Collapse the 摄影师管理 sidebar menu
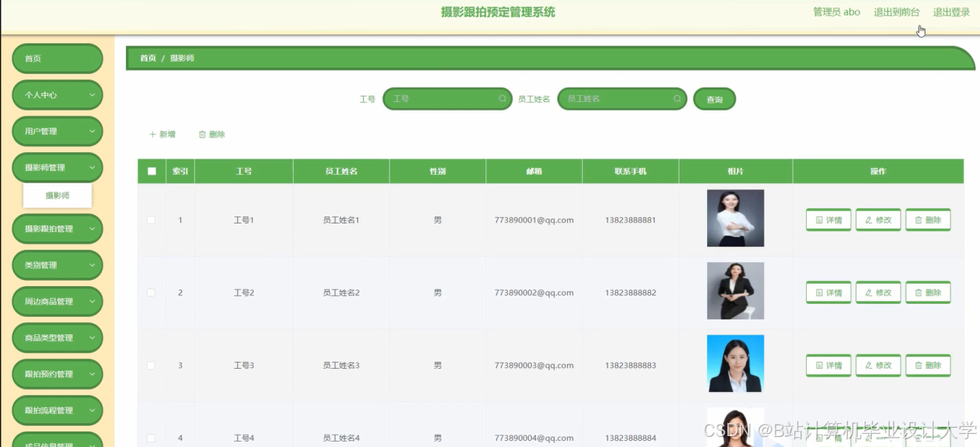980x447 pixels. pos(58,168)
